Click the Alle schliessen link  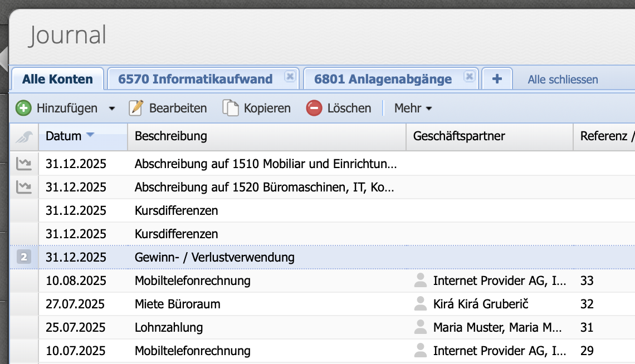click(563, 80)
